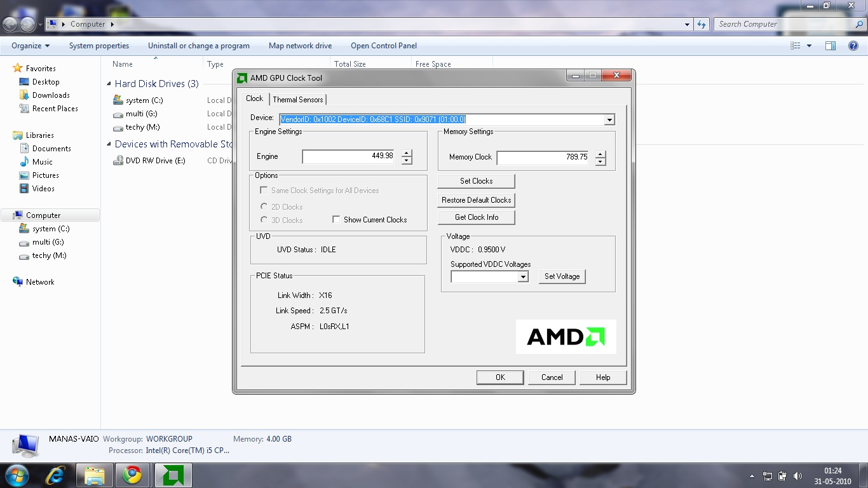Switch to the Thermal Sensors tab
This screenshot has width=868, height=488.
coord(298,100)
